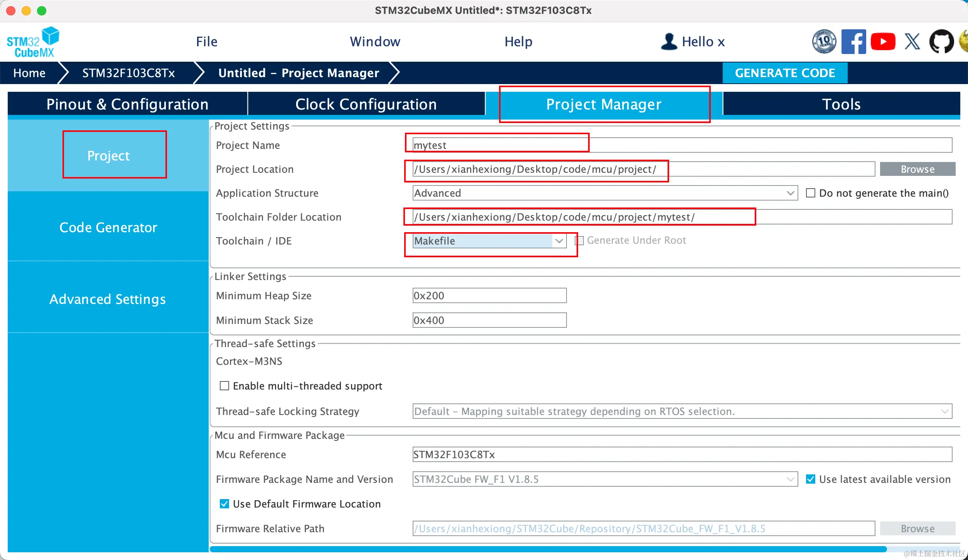Click the Minimum Stack Size field
The width and height of the screenshot is (968, 560).
(x=489, y=320)
